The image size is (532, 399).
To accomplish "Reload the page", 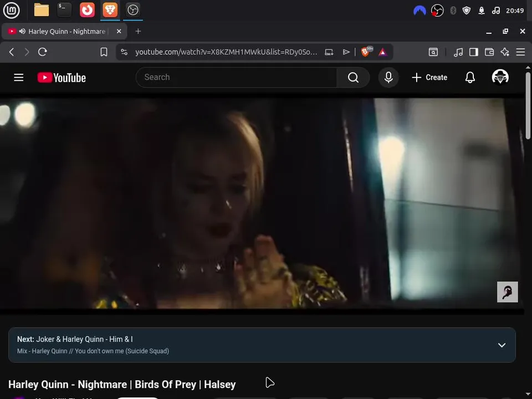I will coord(43,52).
